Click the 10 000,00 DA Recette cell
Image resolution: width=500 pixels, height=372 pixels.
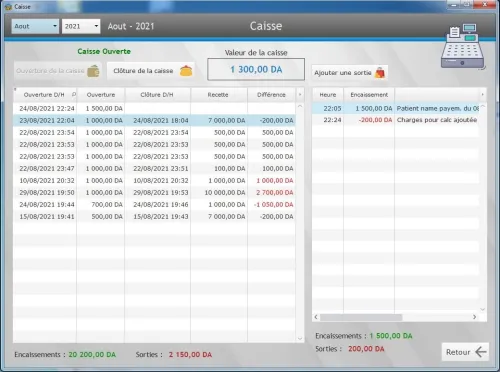pos(225,192)
